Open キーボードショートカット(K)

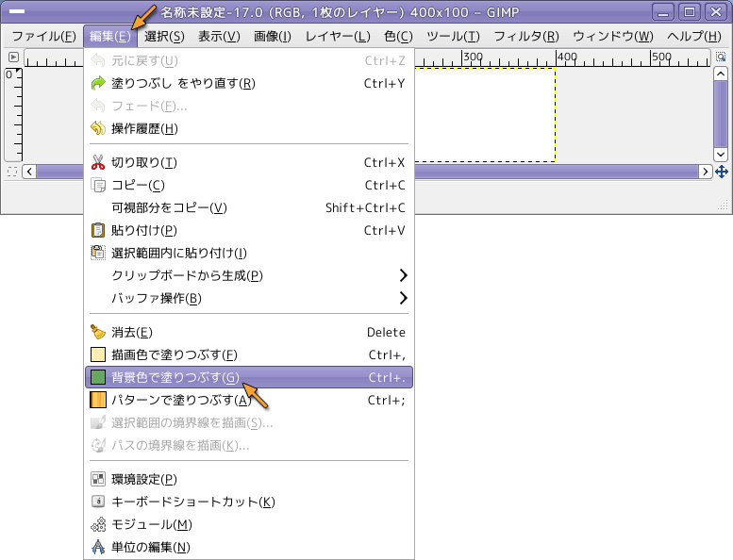click(x=249, y=502)
